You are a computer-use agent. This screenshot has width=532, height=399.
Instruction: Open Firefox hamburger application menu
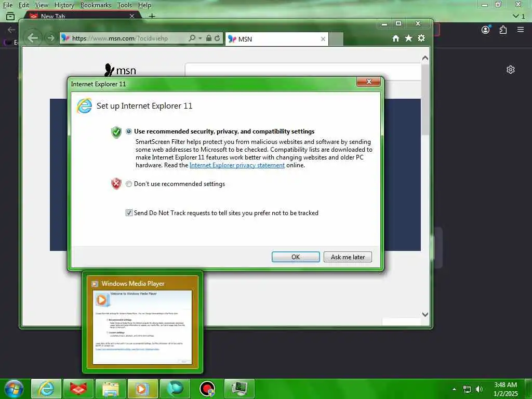coord(521,30)
